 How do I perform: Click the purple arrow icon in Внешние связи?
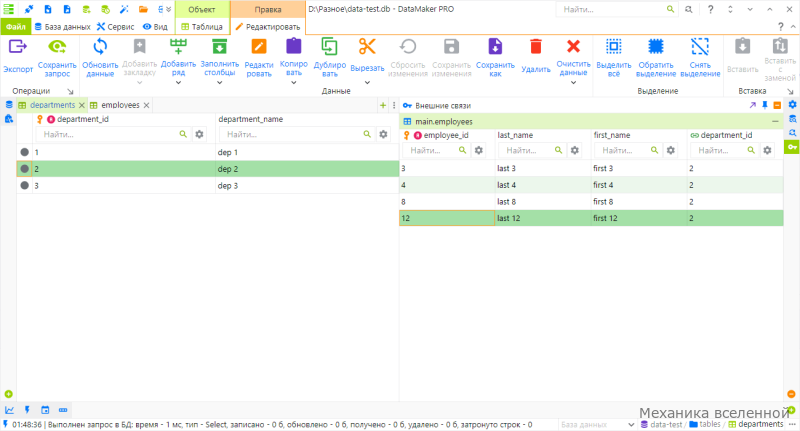[x=753, y=105]
